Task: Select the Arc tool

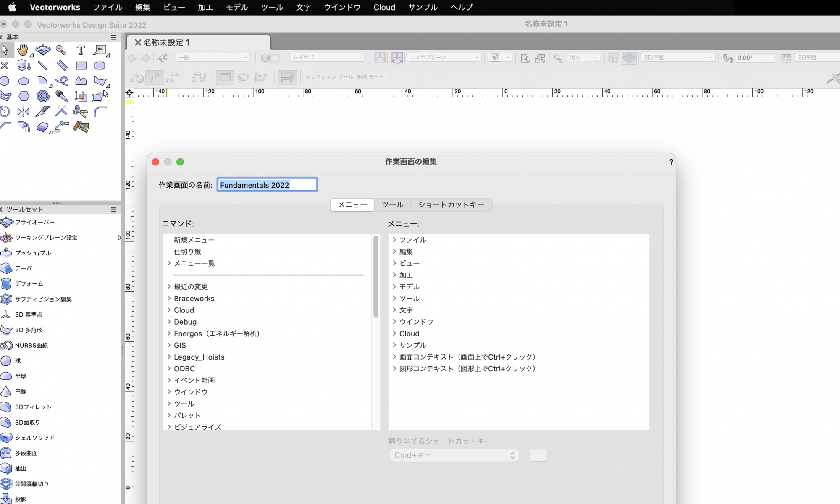Action: click(x=42, y=81)
